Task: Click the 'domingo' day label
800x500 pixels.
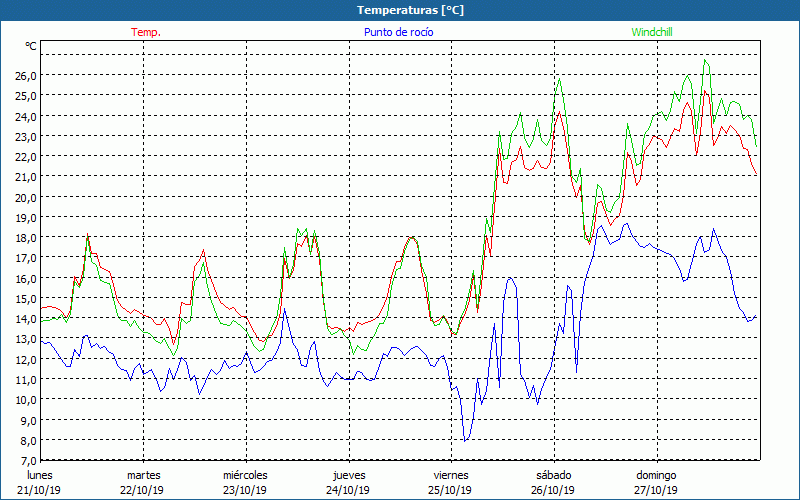Action: pyautogui.click(x=656, y=475)
